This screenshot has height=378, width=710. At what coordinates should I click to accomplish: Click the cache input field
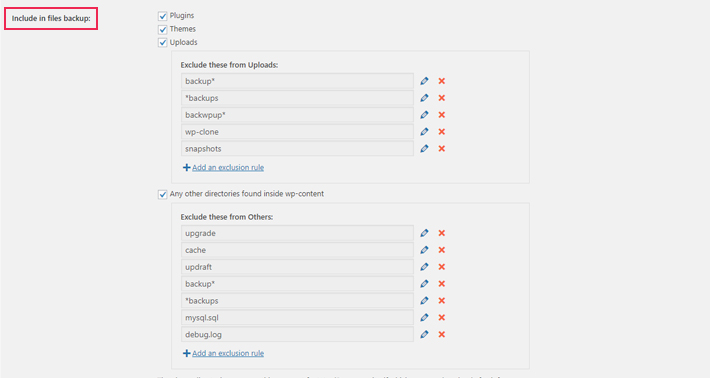pos(297,250)
